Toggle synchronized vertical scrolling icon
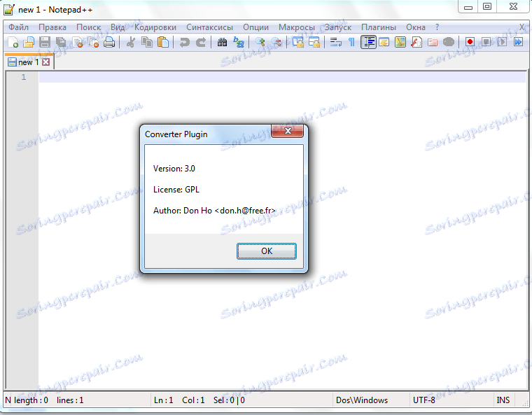Viewport: 532px width, 415px height. (298, 43)
